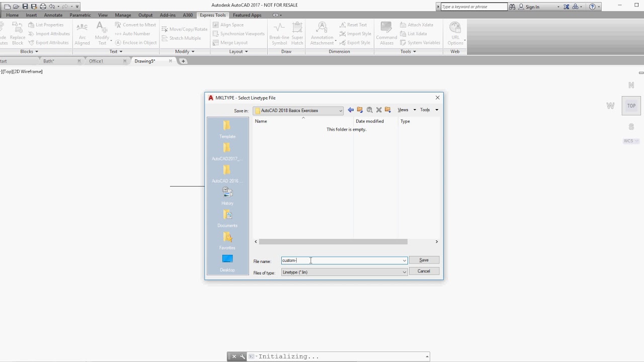The width and height of the screenshot is (644, 362).
Task: Click the Save button
Action: pos(424,260)
